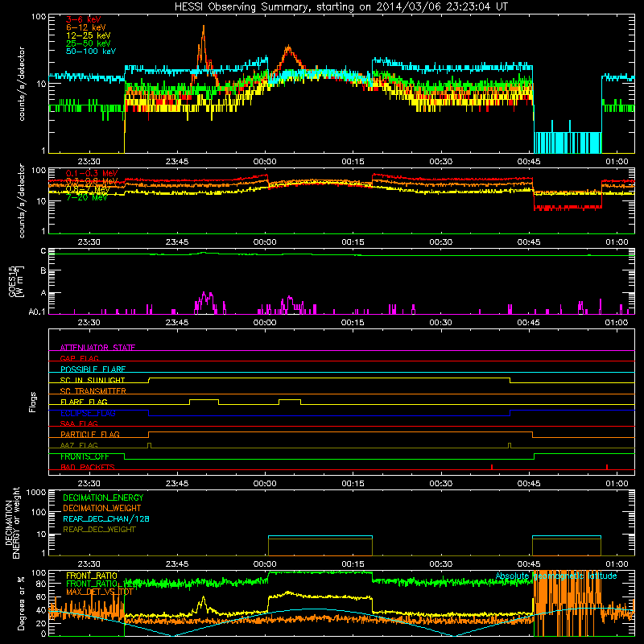The image size is (644, 644).
Task: Select the 12-25 keV legend entry
Action: 88,35
